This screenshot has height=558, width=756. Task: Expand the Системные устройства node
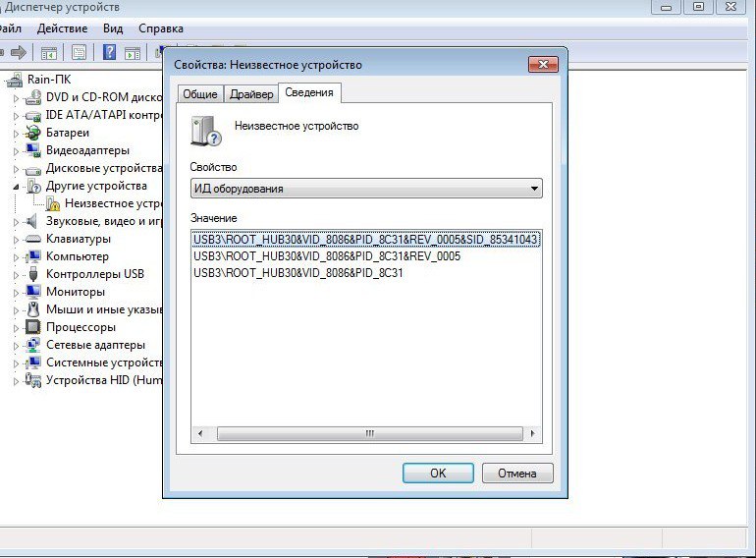tap(16, 363)
